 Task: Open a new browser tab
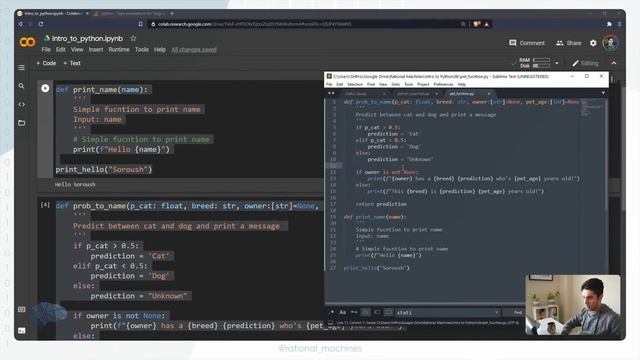tap(172, 13)
